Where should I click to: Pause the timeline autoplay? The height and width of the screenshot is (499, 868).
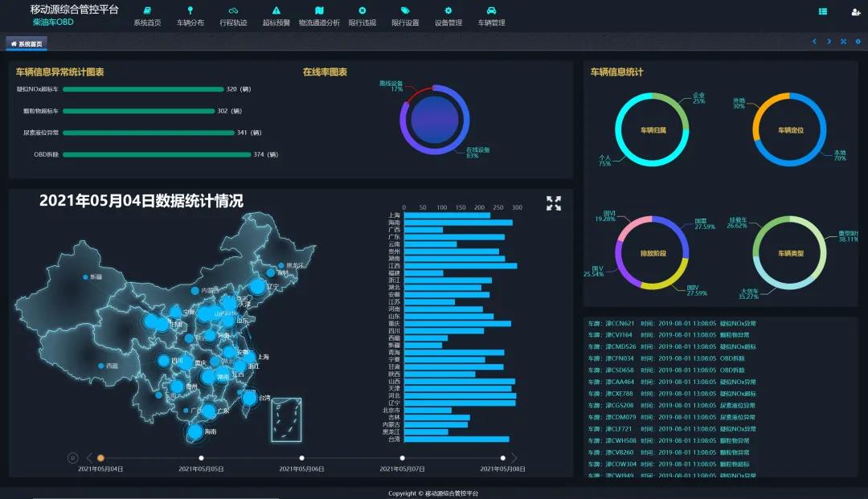point(72,458)
